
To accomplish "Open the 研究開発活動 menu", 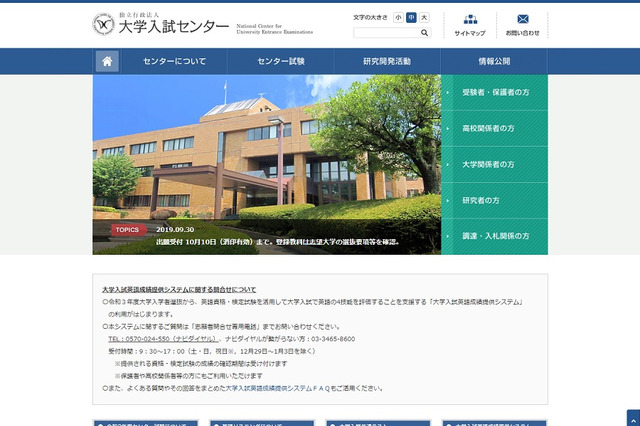I will point(387,61).
